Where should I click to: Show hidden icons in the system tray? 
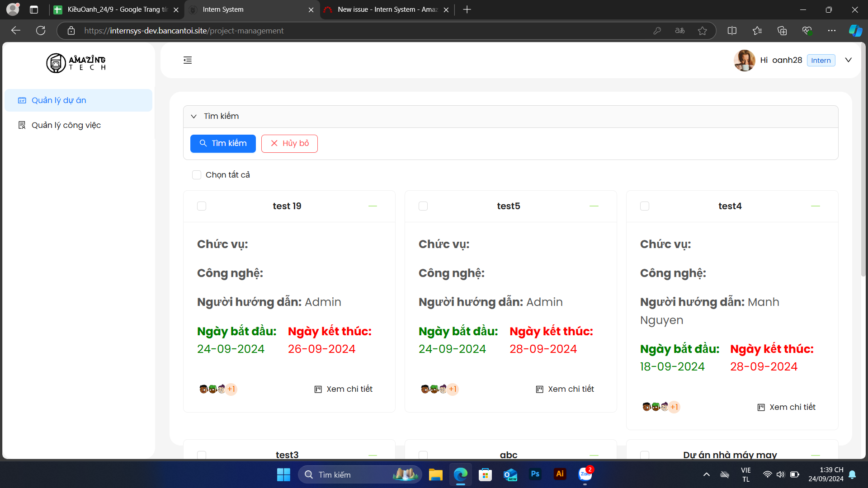(706, 474)
